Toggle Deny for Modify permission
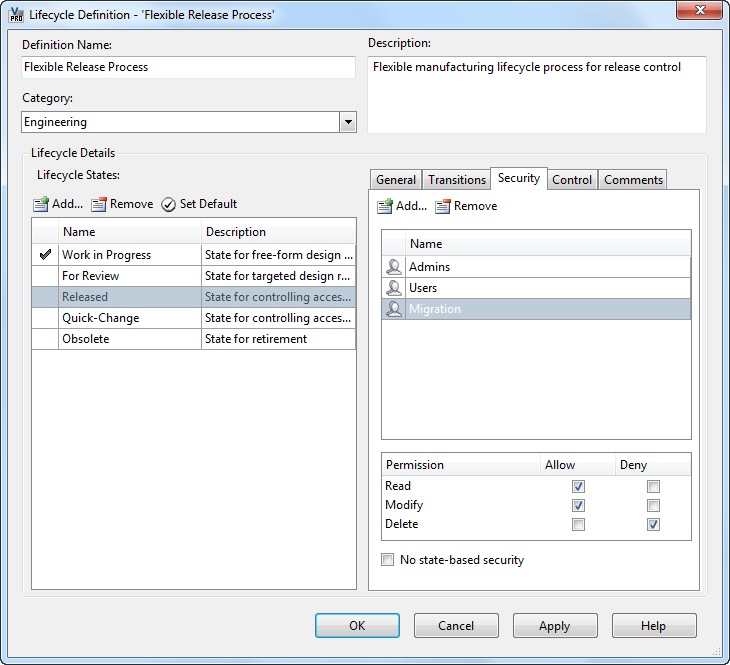 point(653,505)
